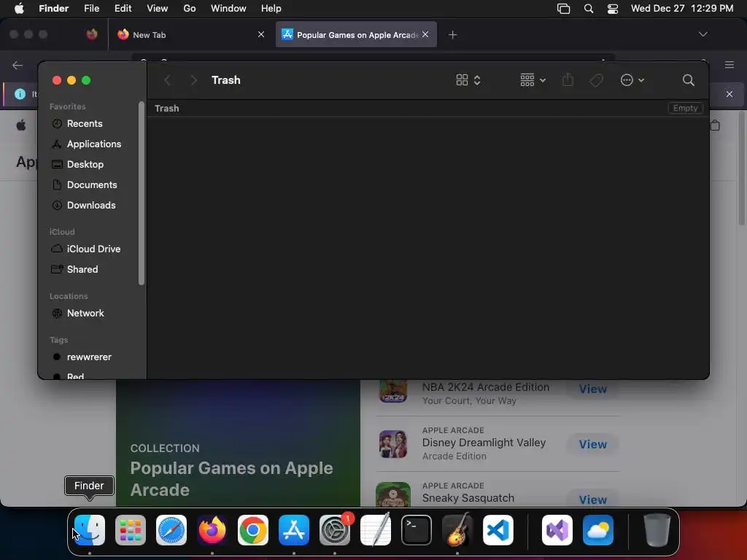Open the Apple menu

[19, 9]
